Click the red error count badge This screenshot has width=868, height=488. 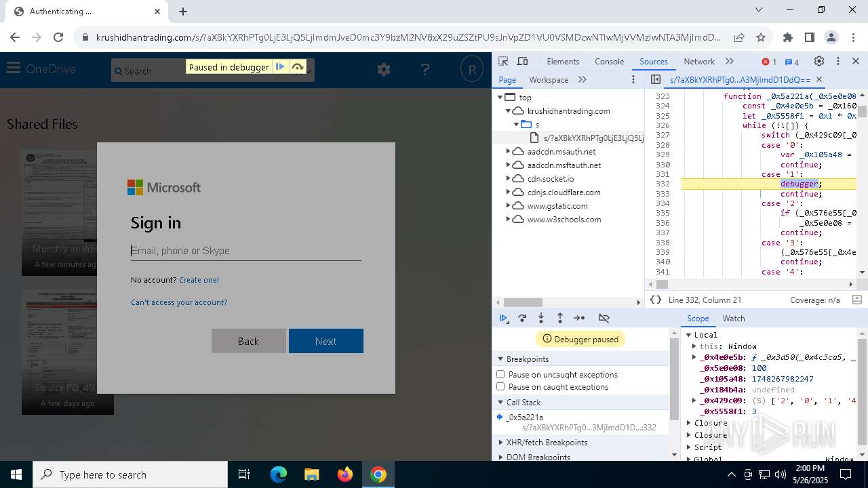[769, 62]
